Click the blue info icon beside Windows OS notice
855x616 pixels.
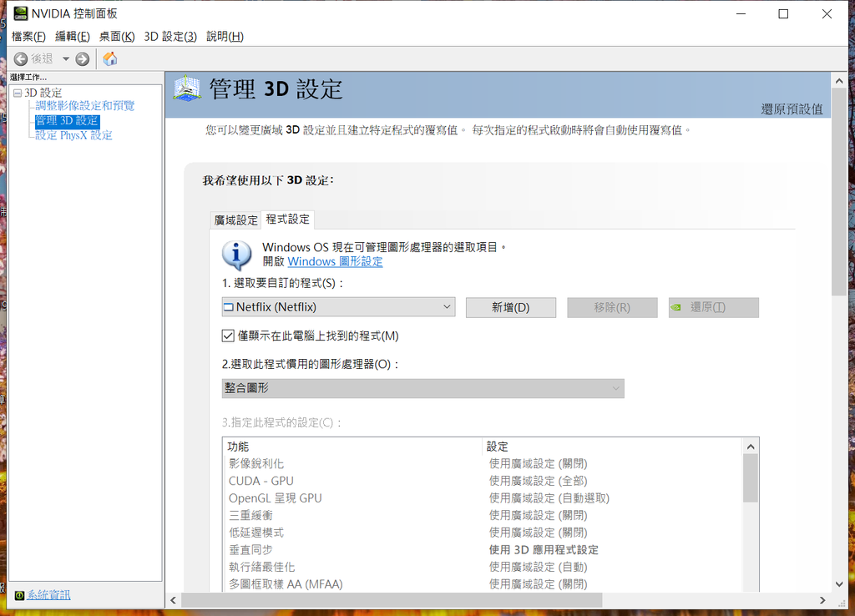[236, 255]
